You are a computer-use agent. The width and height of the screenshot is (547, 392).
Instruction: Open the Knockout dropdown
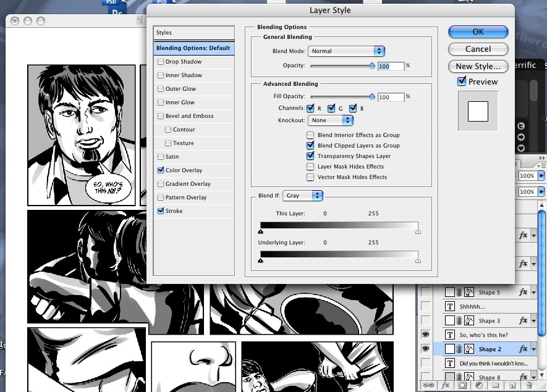(x=331, y=120)
